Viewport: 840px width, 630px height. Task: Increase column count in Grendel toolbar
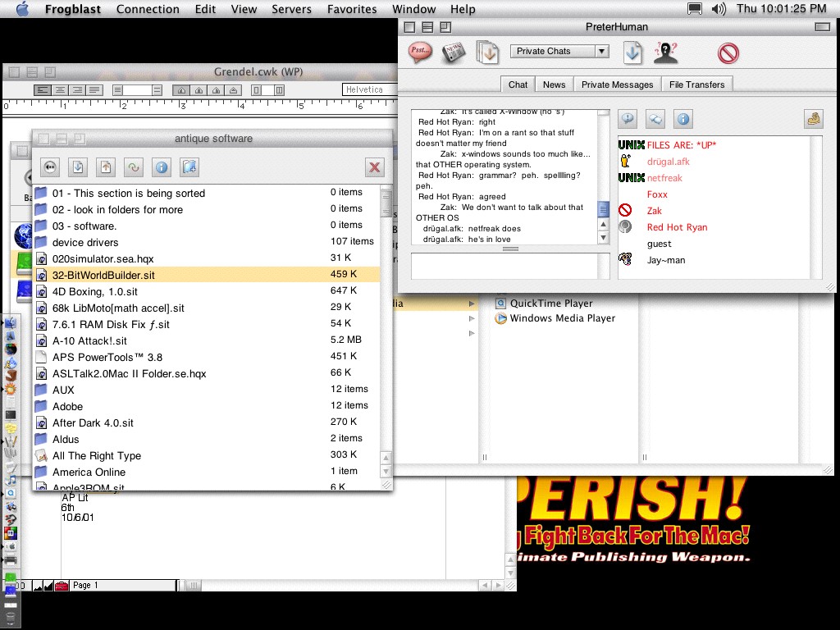279,90
